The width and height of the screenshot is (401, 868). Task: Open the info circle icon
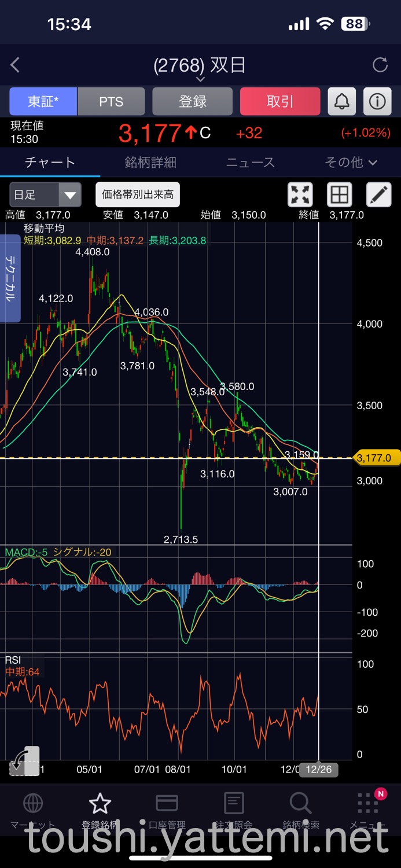[x=377, y=102]
